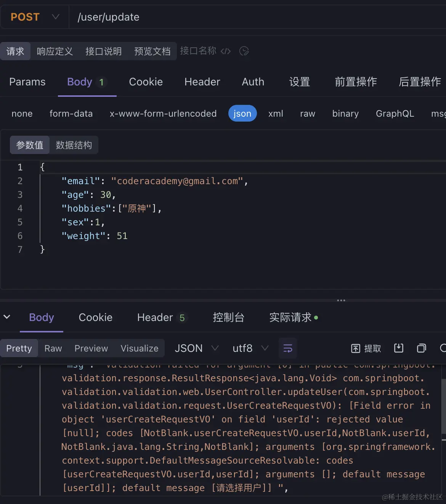Image resolution: width=446 pixels, height=504 pixels.
Task: Open the response Cookie tab
Action: [96, 318]
